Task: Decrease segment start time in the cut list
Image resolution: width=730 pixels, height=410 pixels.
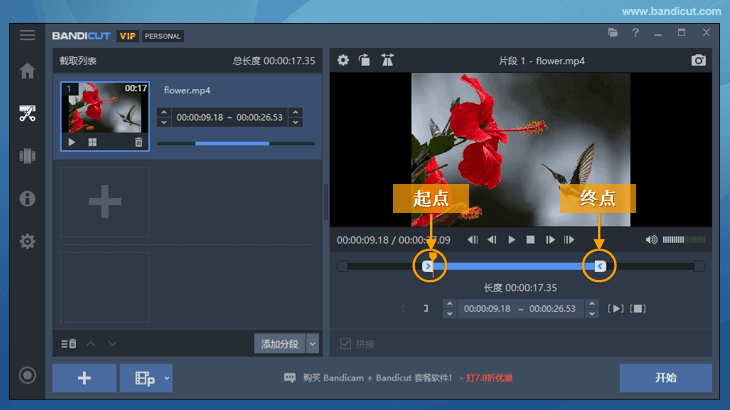Action: coord(163,122)
